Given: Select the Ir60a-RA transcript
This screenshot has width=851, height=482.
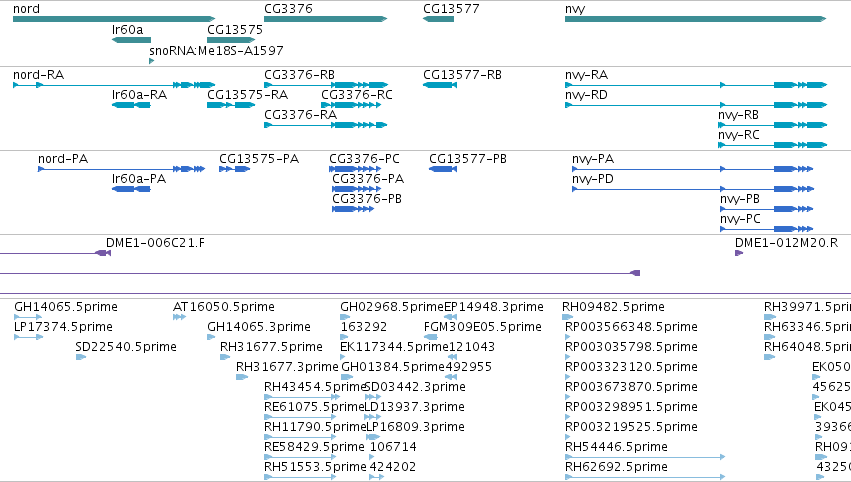Looking at the screenshot, I should pos(131,105).
